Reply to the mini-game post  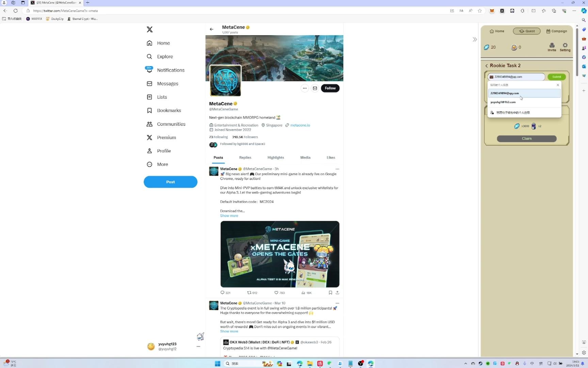click(225, 293)
